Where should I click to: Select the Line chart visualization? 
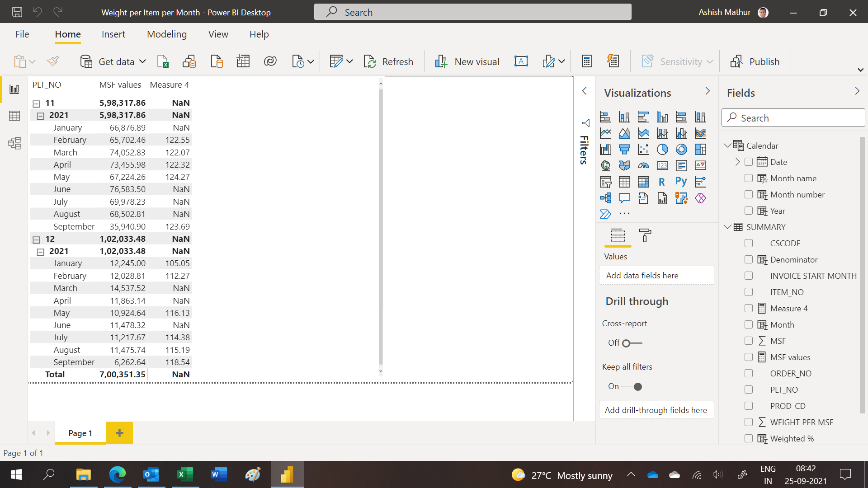pos(605,133)
